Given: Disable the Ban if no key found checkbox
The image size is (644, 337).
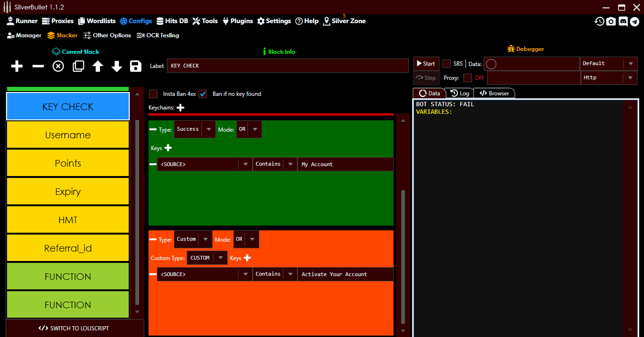Looking at the screenshot, I should click(x=202, y=93).
